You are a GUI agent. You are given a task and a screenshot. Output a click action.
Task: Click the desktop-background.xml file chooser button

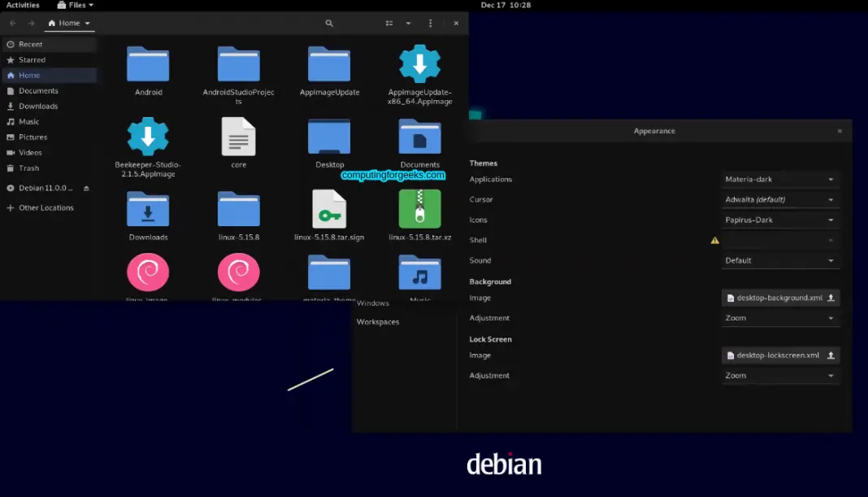(774, 298)
